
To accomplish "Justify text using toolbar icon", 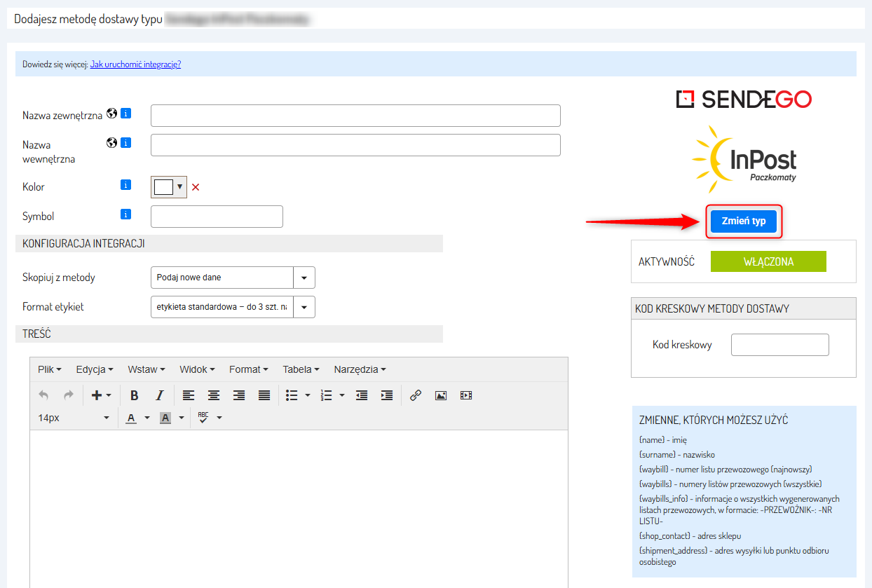I will click(x=264, y=395).
